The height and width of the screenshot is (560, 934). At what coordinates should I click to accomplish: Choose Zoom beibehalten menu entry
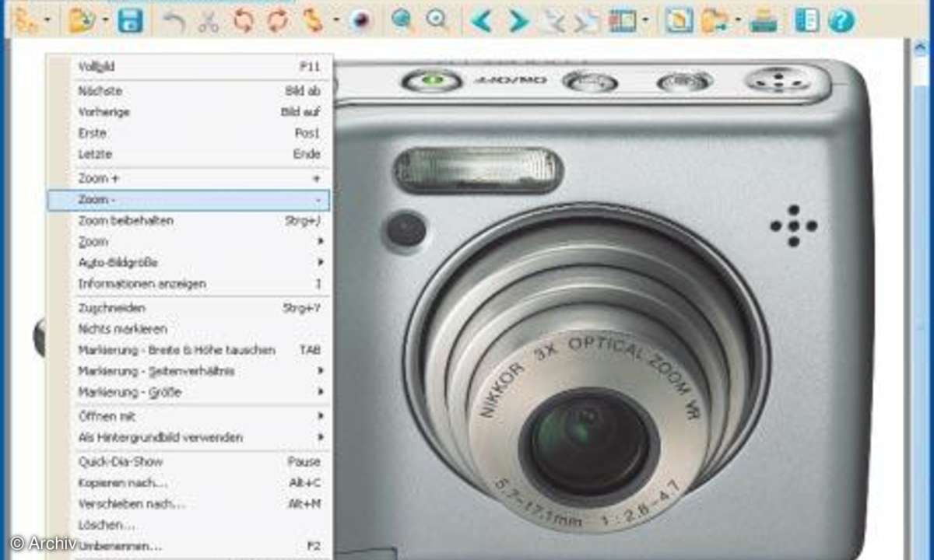pyautogui.click(x=189, y=221)
